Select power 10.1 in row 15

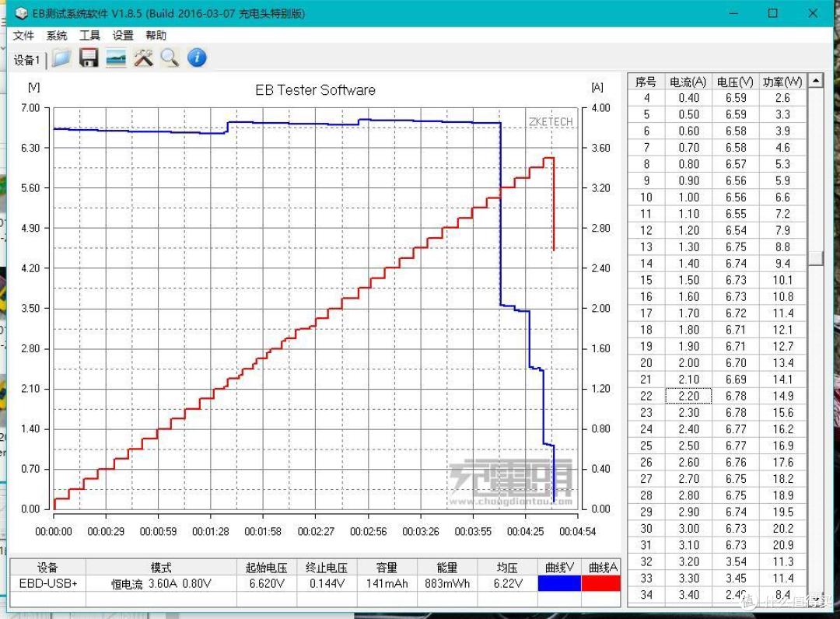pos(782,280)
